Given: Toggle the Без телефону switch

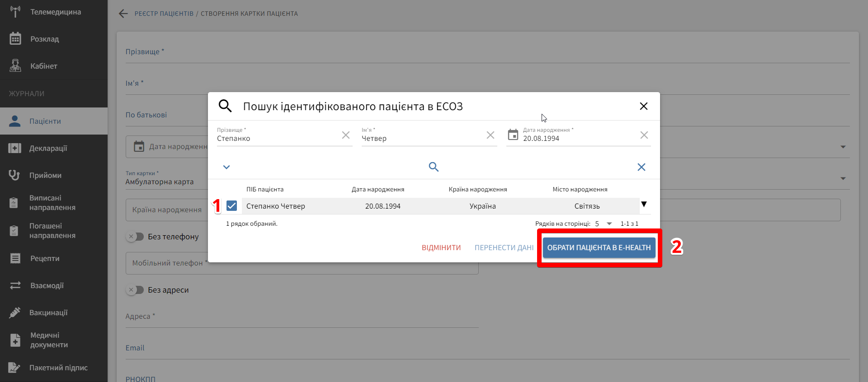Looking at the screenshot, I should pyautogui.click(x=135, y=237).
